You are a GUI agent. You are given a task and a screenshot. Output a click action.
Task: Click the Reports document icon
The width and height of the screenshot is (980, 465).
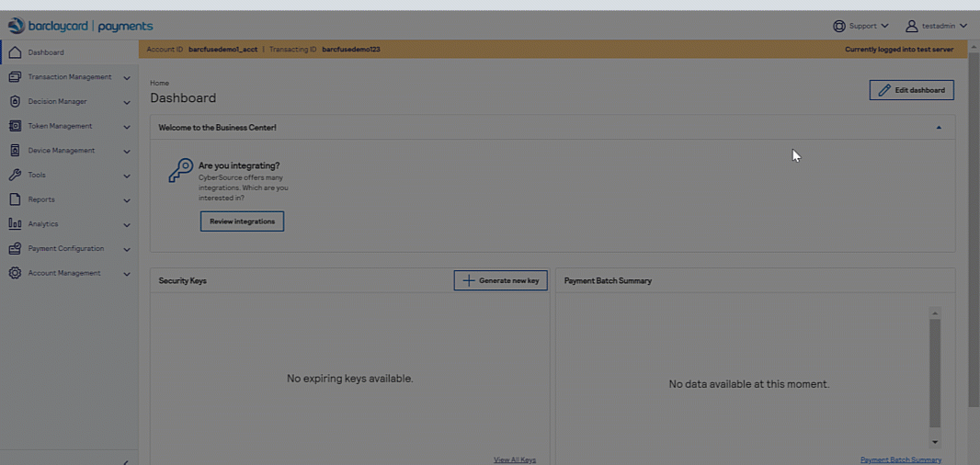[x=14, y=199]
